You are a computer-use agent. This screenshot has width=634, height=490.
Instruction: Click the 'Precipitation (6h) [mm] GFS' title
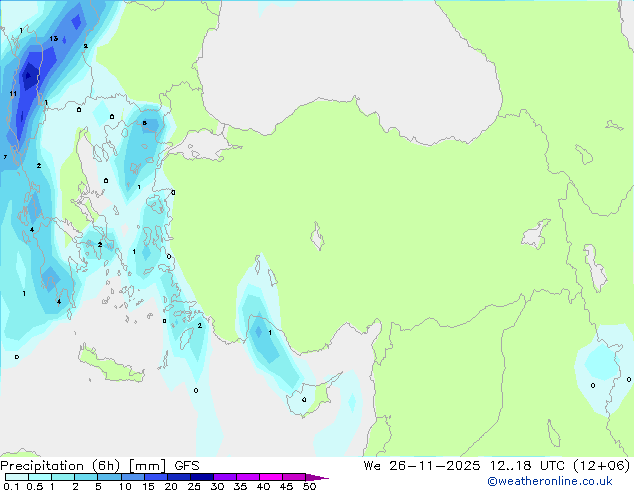coord(100,466)
